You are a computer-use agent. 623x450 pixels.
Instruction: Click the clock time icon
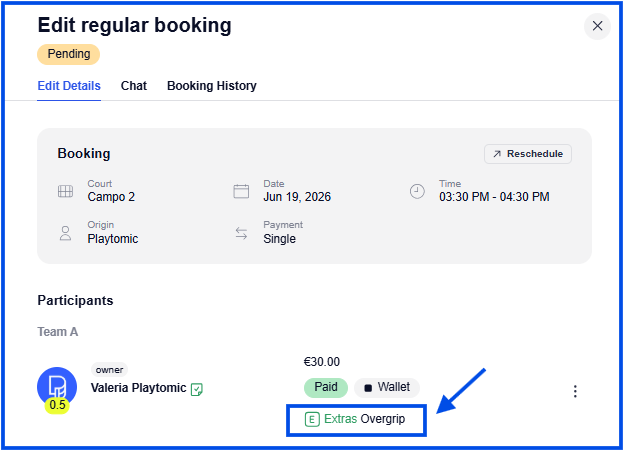[x=417, y=191]
